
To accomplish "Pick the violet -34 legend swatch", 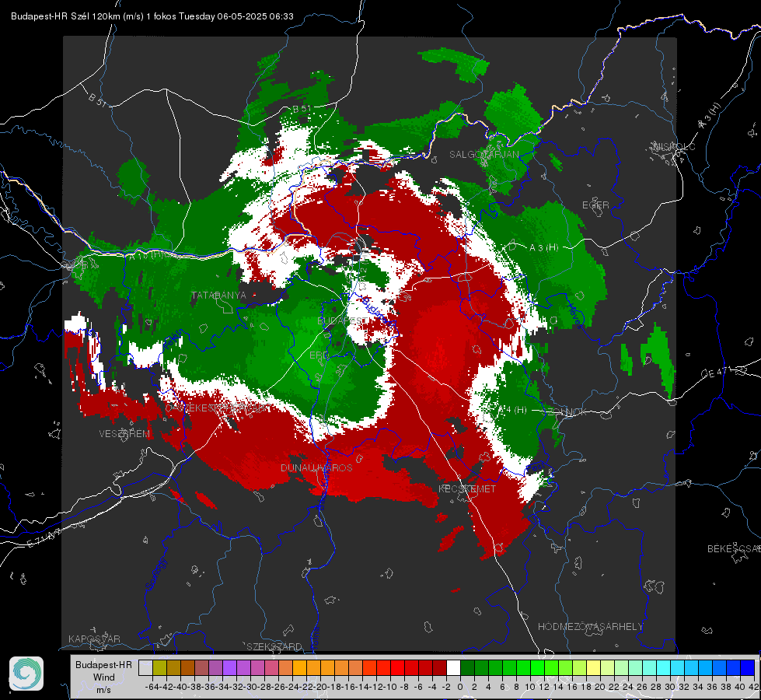I will point(229,667).
